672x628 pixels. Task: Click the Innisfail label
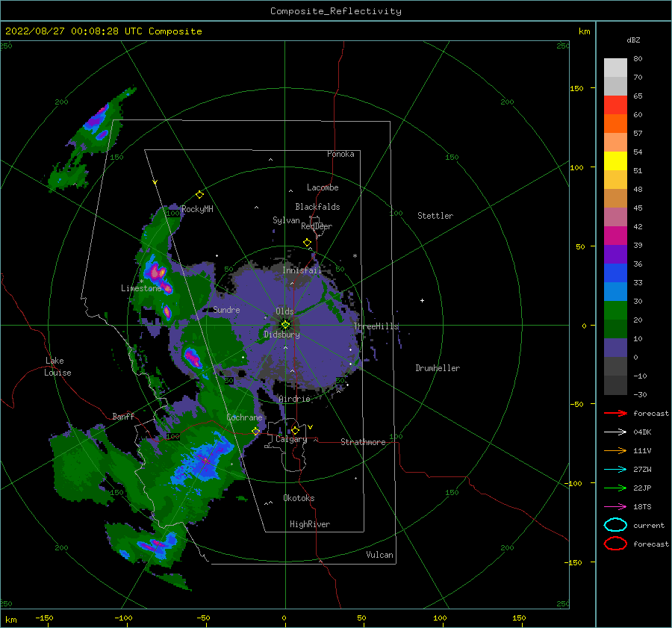click(x=302, y=270)
